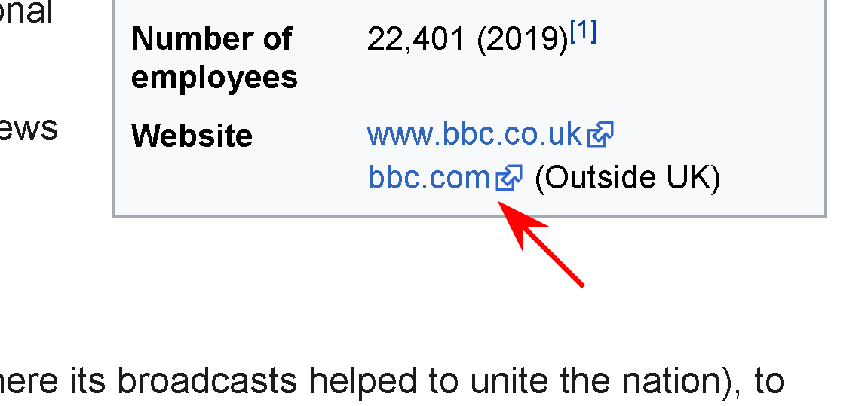Image resolution: width=868 pixels, height=406 pixels.
Task: Click the truncated "onal" text at left
Action: pos(26,13)
